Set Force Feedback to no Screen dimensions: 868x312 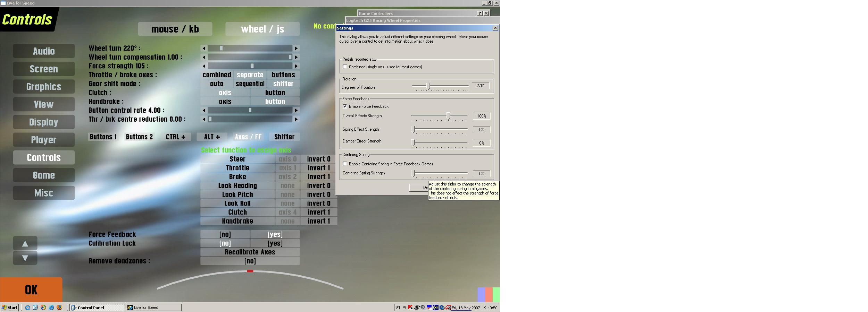pyautogui.click(x=225, y=234)
